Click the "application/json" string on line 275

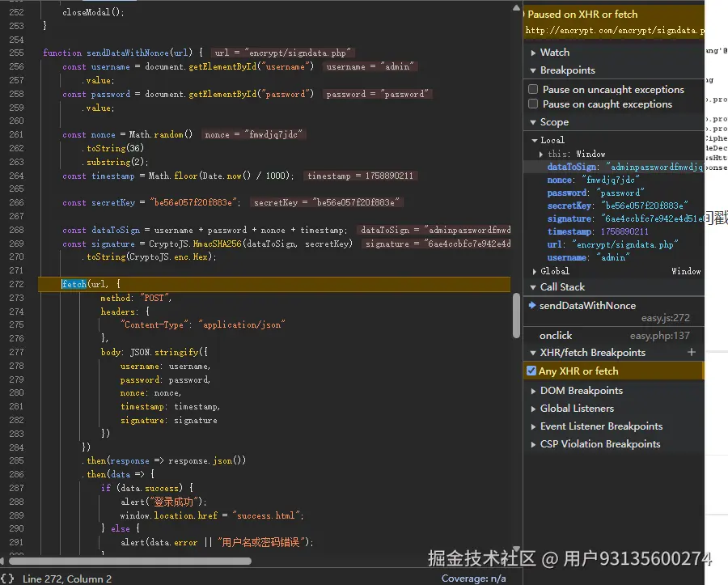click(241, 325)
